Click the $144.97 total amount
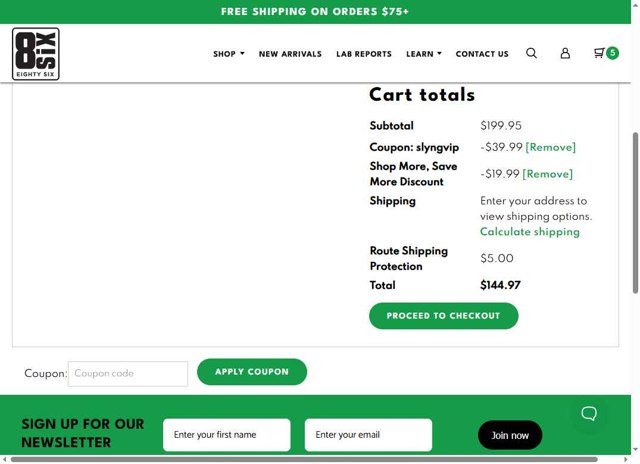This screenshot has width=640, height=464. pos(500,285)
